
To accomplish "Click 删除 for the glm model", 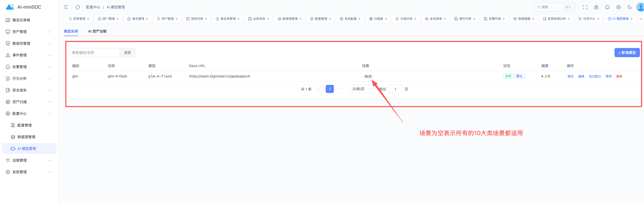I will point(619,76).
